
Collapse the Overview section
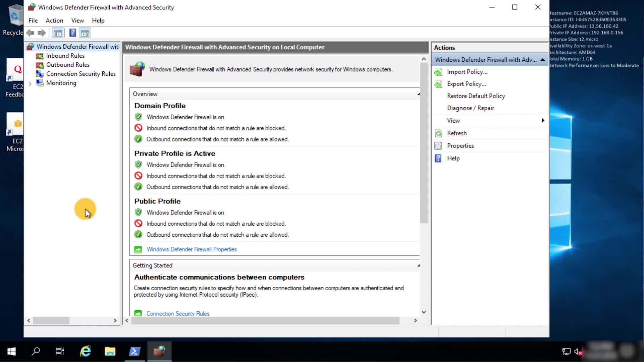coord(418,94)
